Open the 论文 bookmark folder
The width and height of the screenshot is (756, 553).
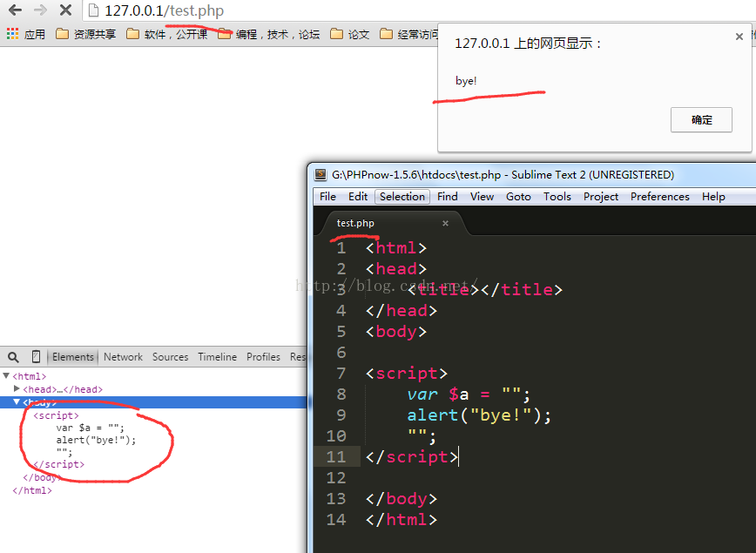[x=350, y=34]
